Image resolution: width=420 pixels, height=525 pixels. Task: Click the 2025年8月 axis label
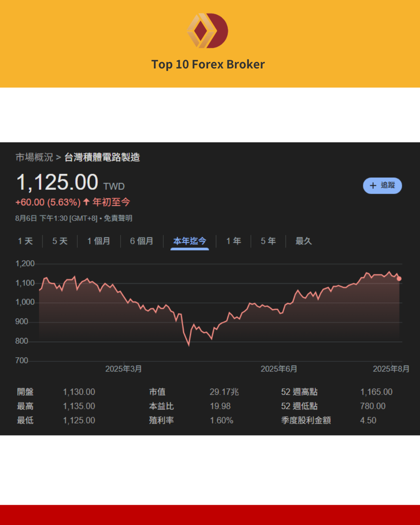[x=391, y=369]
